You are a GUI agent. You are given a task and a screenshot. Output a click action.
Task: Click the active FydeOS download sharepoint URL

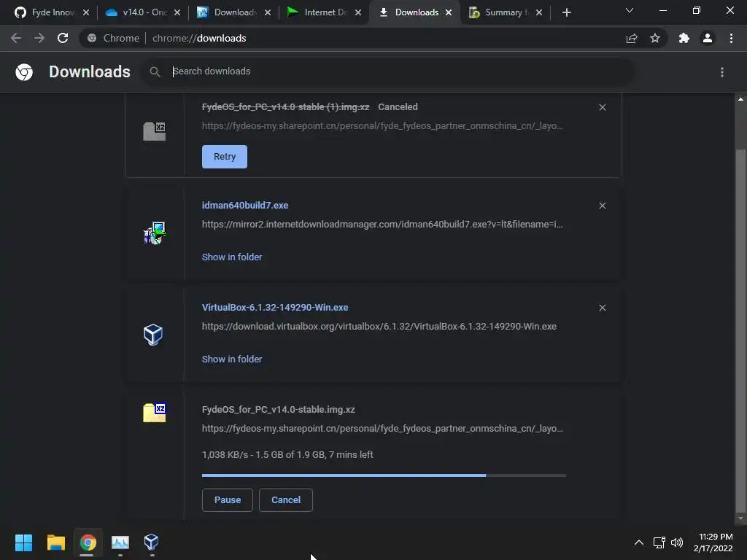382,429
